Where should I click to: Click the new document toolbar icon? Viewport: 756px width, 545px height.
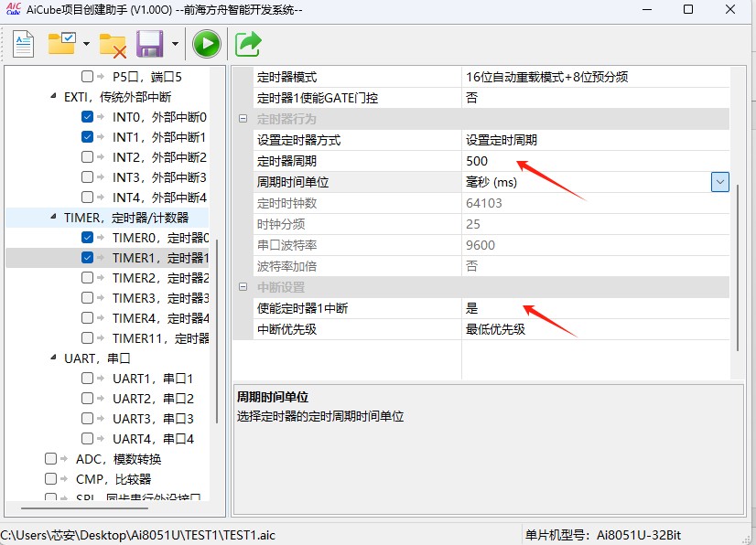(x=23, y=44)
